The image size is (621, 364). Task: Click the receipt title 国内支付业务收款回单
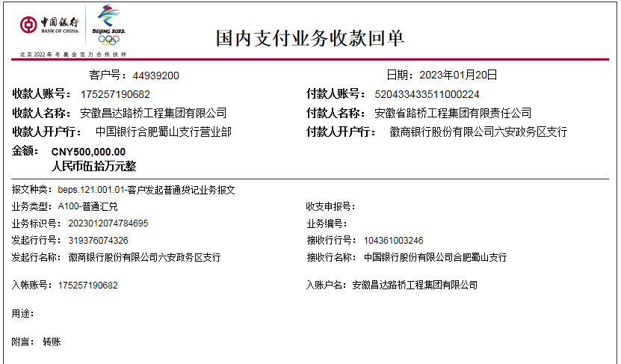[x=310, y=38]
